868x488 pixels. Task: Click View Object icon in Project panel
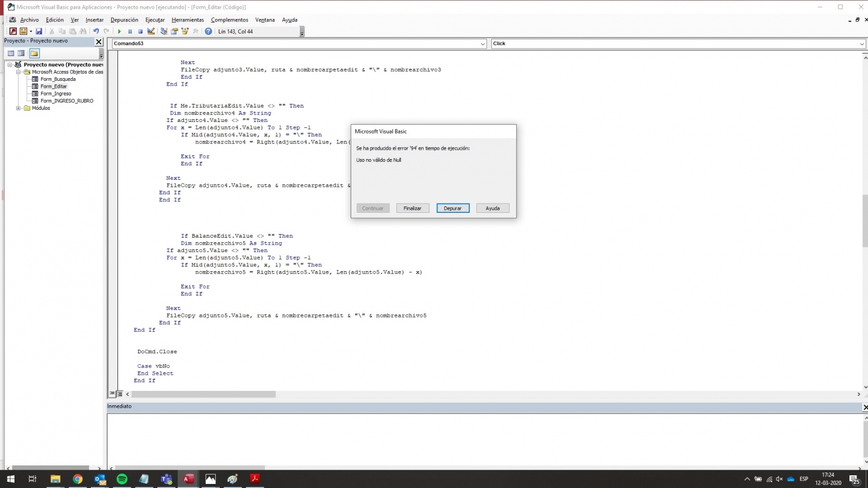pos(21,53)
